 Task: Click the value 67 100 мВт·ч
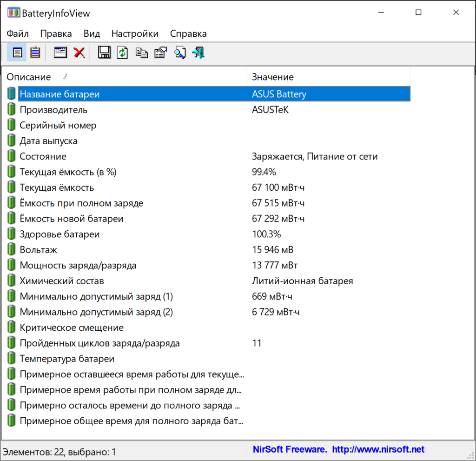pyautogui.click(x=278, y=187)
